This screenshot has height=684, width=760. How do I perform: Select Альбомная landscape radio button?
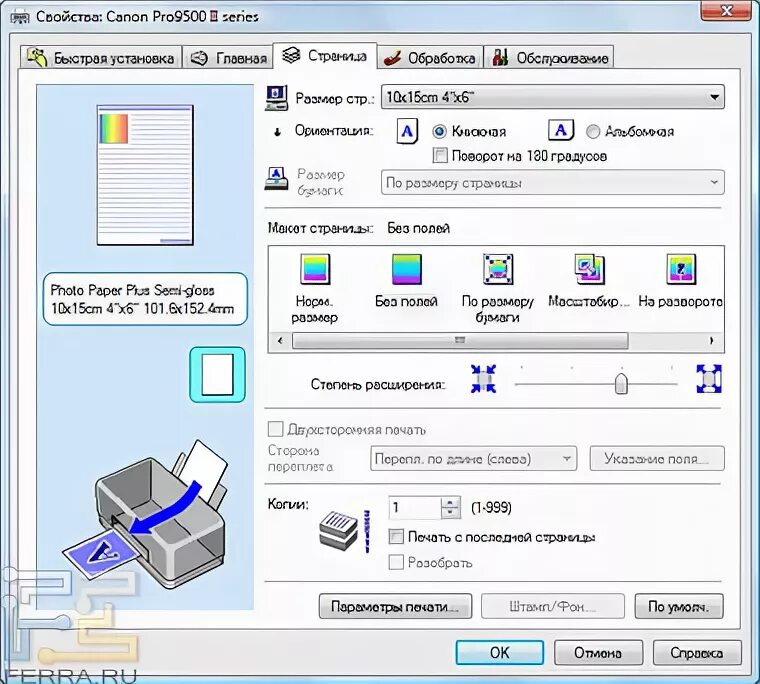[593, 131]
